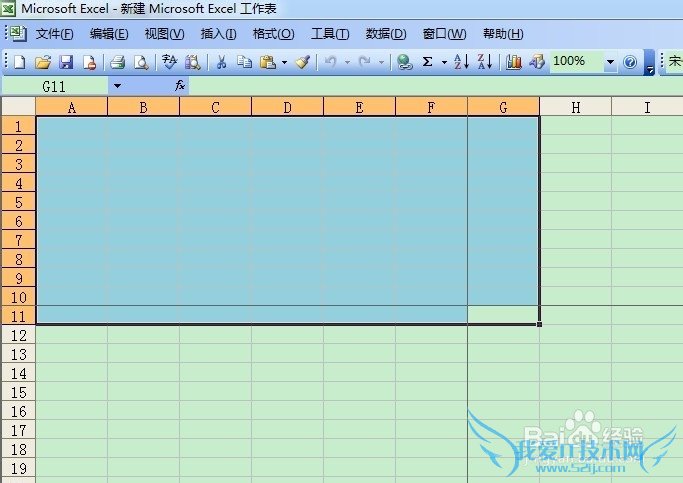This screenshot has height=483, width=683.
Task: Open the 文件(F) menu
Action: [54, 34]
